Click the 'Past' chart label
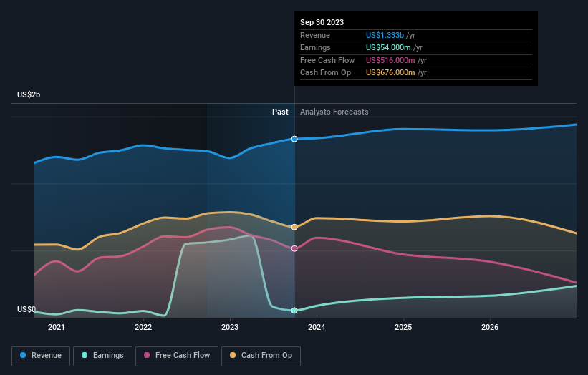This screenshot has height=375, width=588. point(280,112)
